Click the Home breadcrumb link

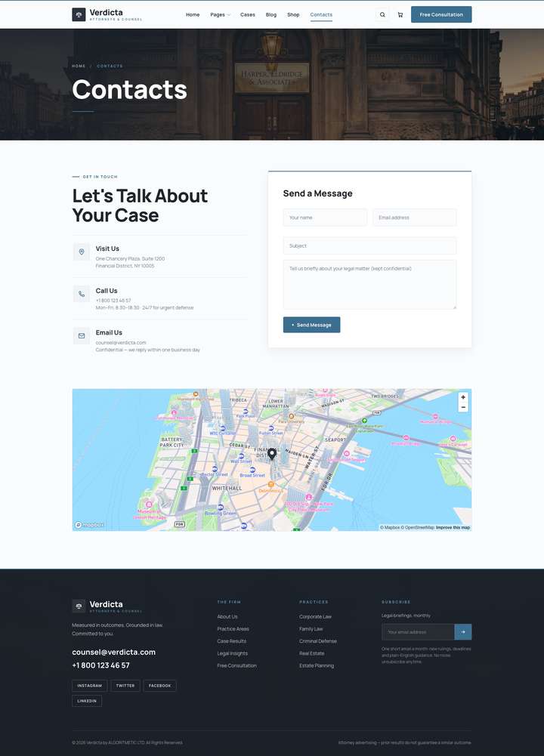click(79, 66)
